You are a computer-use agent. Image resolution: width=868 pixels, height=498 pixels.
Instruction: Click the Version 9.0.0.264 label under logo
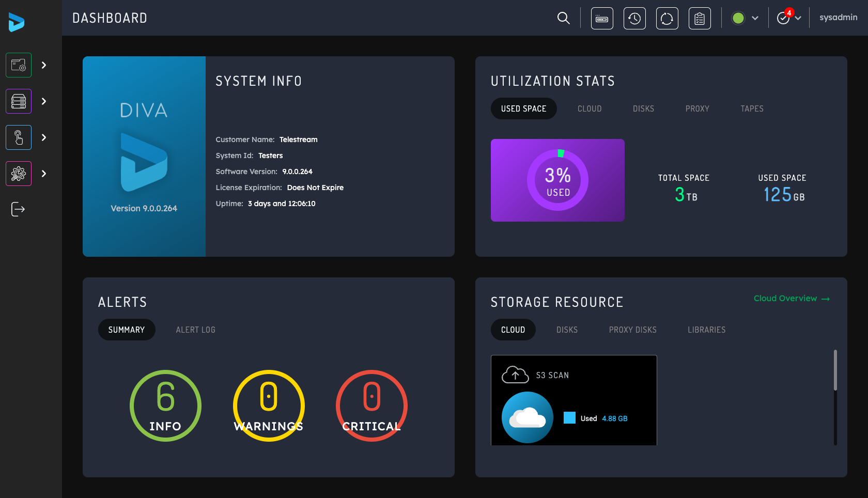click(144, 208)
